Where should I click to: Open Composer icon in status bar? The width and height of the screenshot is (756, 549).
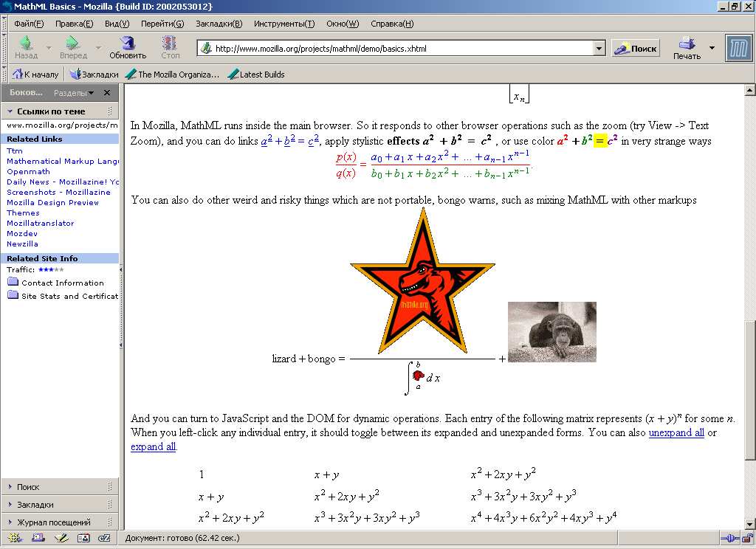pyautogui.click(x=61, y=538)
